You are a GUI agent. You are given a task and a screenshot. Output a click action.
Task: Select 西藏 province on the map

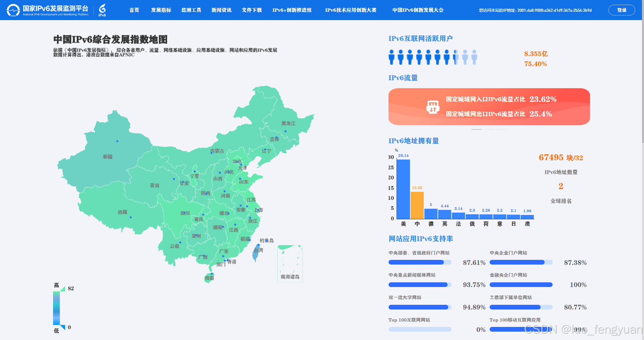[123, 212]
